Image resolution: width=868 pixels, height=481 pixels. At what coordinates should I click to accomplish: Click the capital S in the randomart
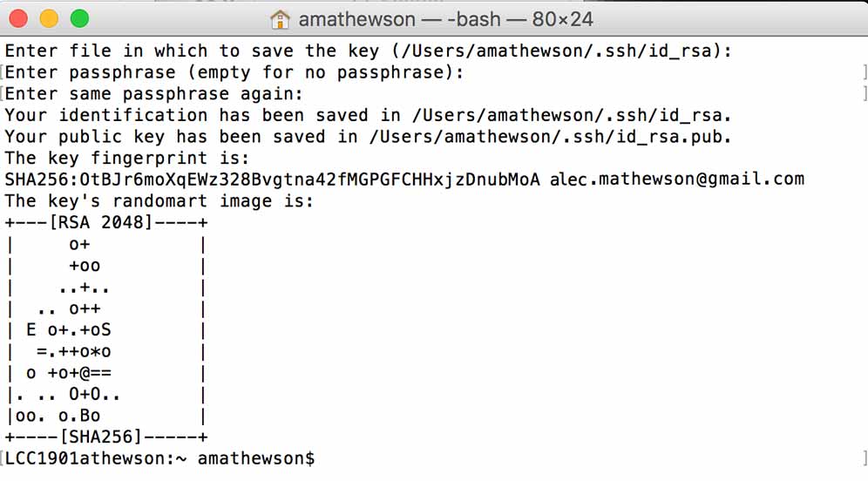tap(105, 329)
